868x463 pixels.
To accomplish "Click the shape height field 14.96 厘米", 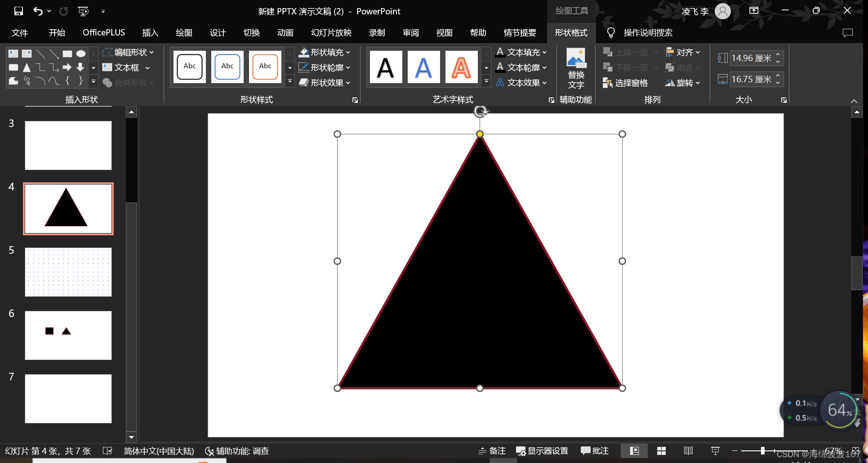I will (752, 58).
